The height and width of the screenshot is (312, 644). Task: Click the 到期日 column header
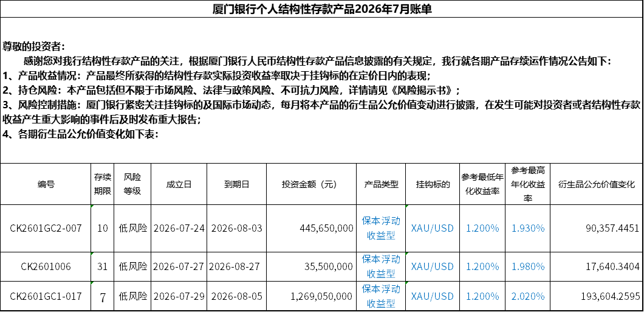[x=236, y=184]
